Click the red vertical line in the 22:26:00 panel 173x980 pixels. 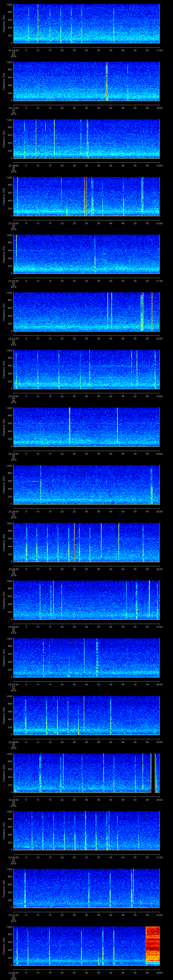coord(54,600)
